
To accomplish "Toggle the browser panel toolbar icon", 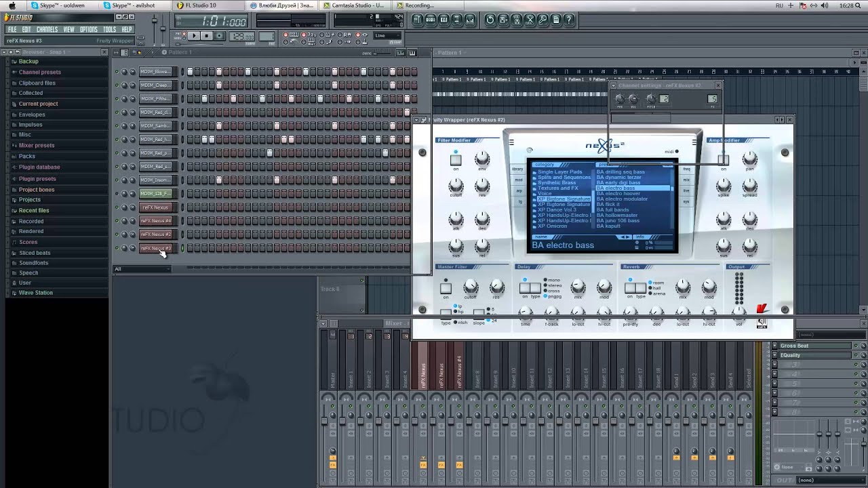I will [457, 20].
